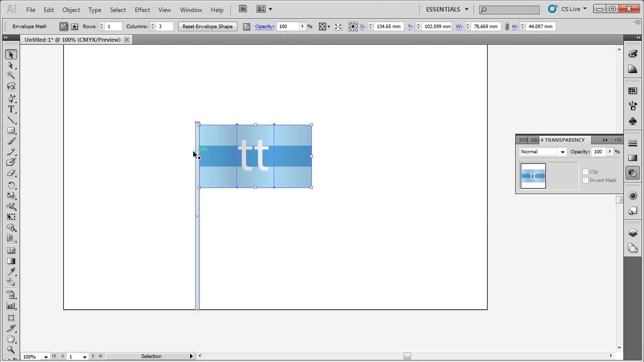This screenshot has height=362, width=644.
Task: Select the Scale tool
Action: tap(11, 196)
